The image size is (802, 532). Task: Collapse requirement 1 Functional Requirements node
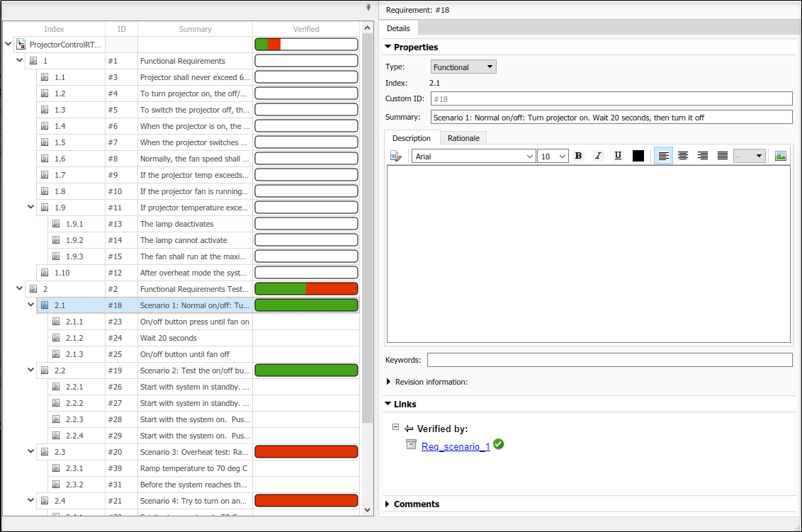click(19, 60)
